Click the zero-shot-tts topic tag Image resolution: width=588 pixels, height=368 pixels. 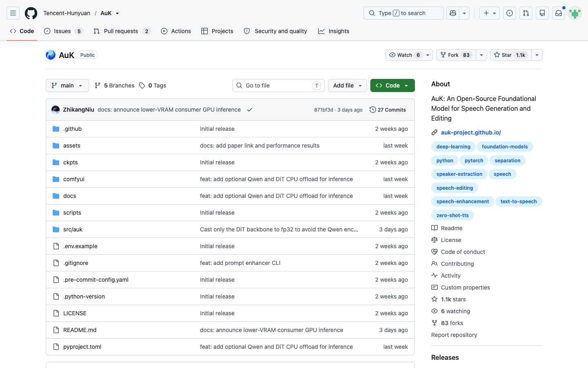pos(452,215)
